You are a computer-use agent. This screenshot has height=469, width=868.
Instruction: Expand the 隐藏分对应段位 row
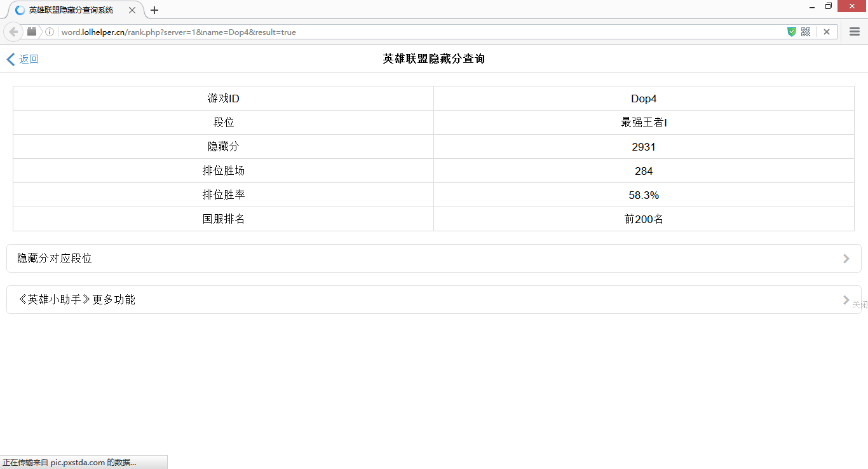click(434, 259)
